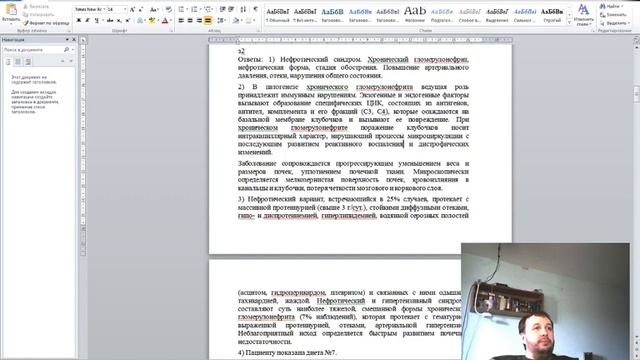640x360 pixels.
Task: Open paragraph shading fill color
Action: pyautogui.click(x=236, y=20)
